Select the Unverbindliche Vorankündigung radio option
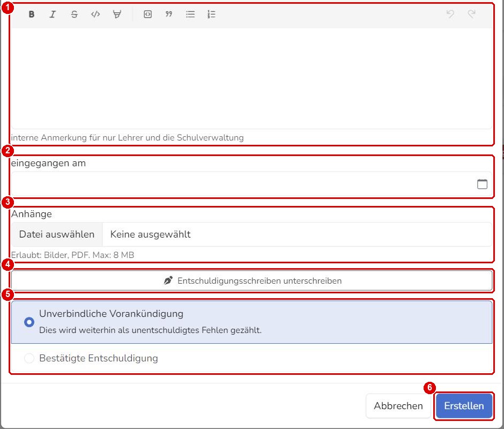This screenshot has height=429, width=504. (x=251, y=322)
